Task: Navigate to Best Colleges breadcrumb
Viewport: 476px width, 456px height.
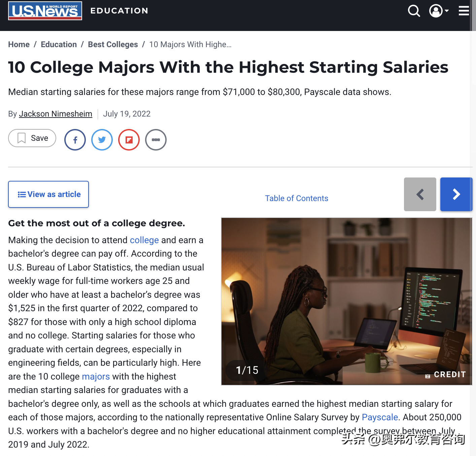Action: (x=113, y=44)
